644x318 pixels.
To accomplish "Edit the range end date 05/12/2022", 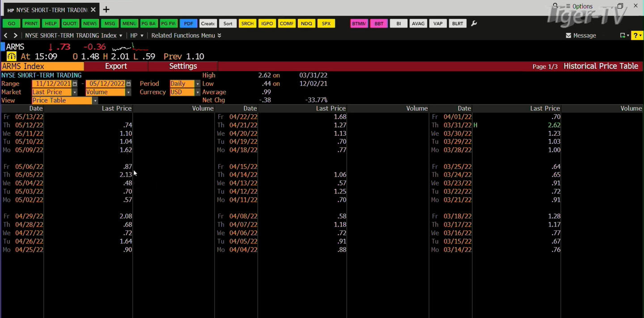I will click(x=106, y=84).
